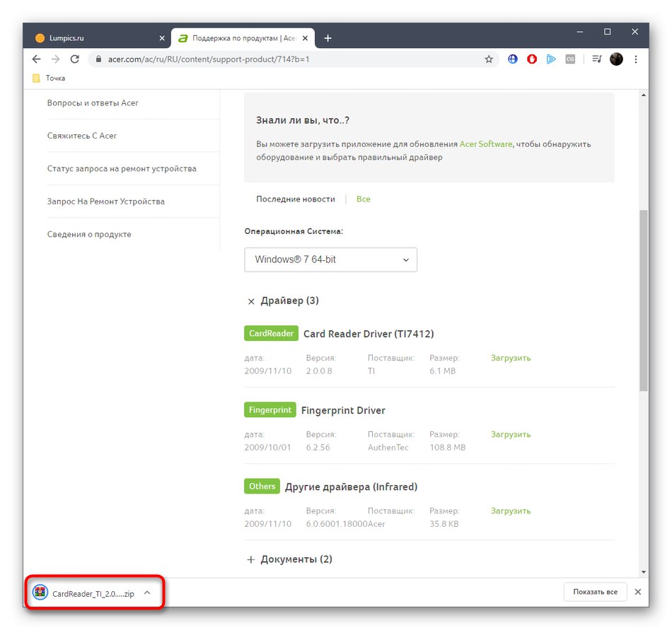Follow the Acer Software link
The height and width of the screenshot is (630, 672).
point(485,144)
